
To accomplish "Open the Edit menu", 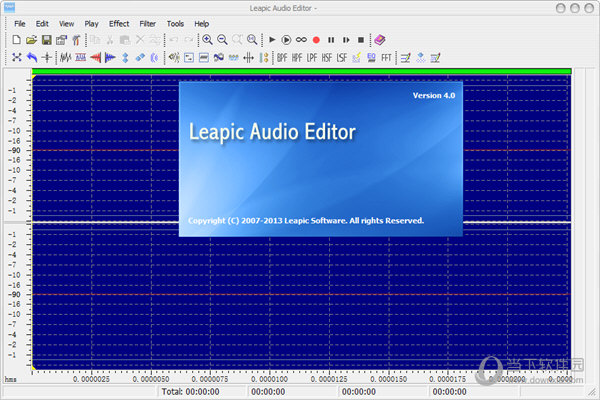I will pos(42,24).
